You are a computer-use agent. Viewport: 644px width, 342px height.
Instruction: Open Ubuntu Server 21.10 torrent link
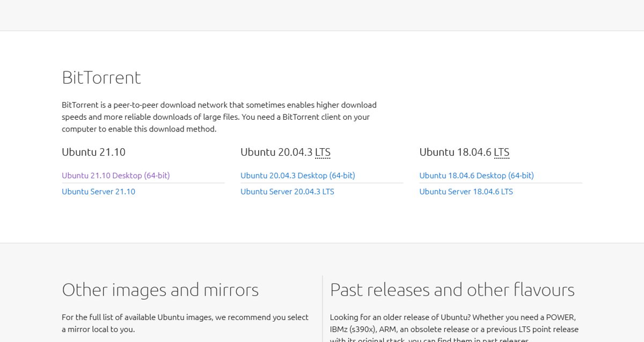(x=98, y=192)
